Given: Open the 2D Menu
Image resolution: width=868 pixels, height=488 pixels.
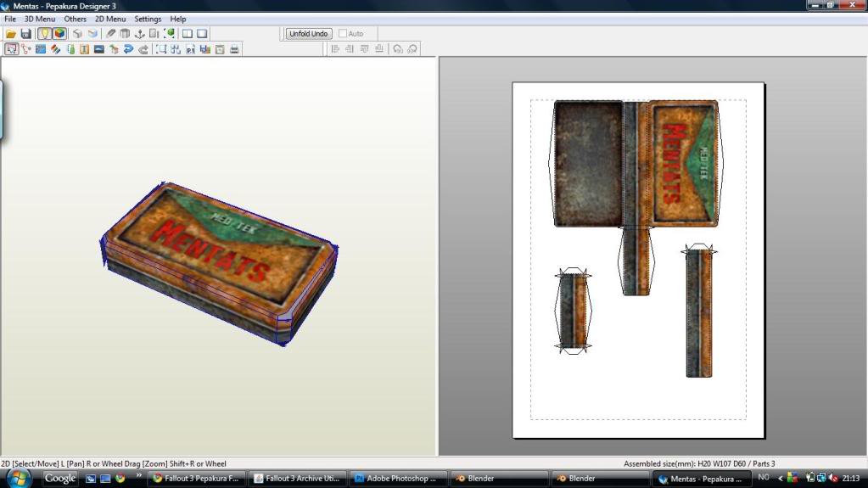Looking at the screenshot, I should [110, 19].
